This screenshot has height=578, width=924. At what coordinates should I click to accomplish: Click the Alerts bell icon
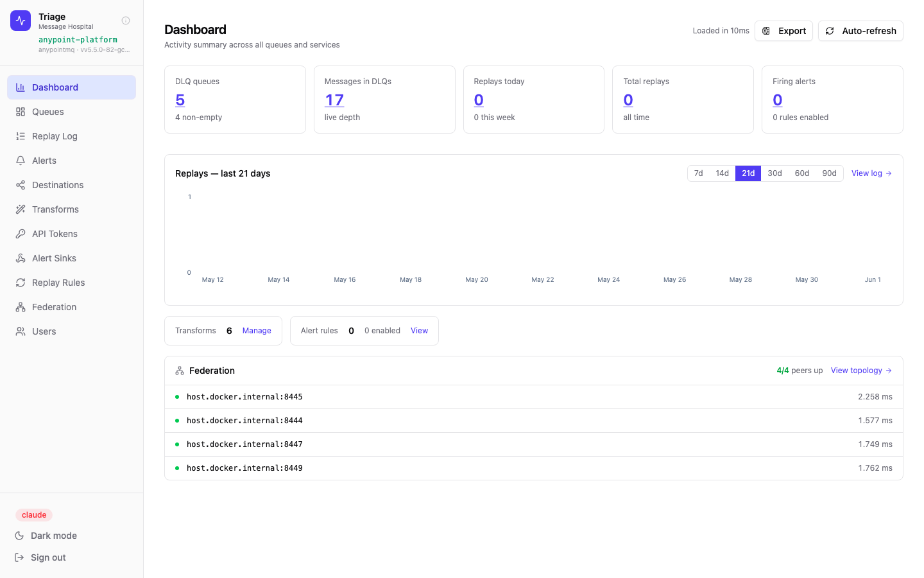click(x=21, y=161)
